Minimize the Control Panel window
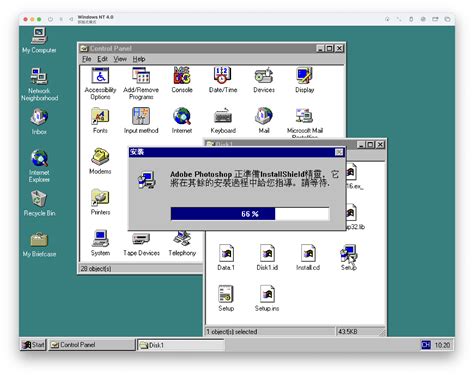Screen dimensions: 474x377 pos(320,48)
